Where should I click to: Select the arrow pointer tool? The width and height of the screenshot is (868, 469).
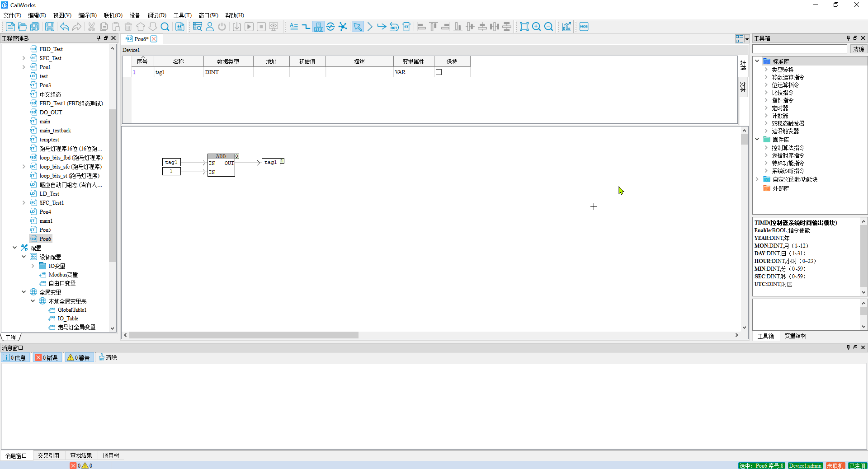pos(358,27)
